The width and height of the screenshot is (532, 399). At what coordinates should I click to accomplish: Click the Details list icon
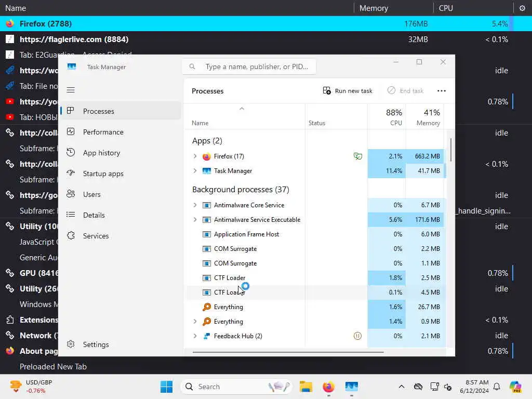click(71, 215)
